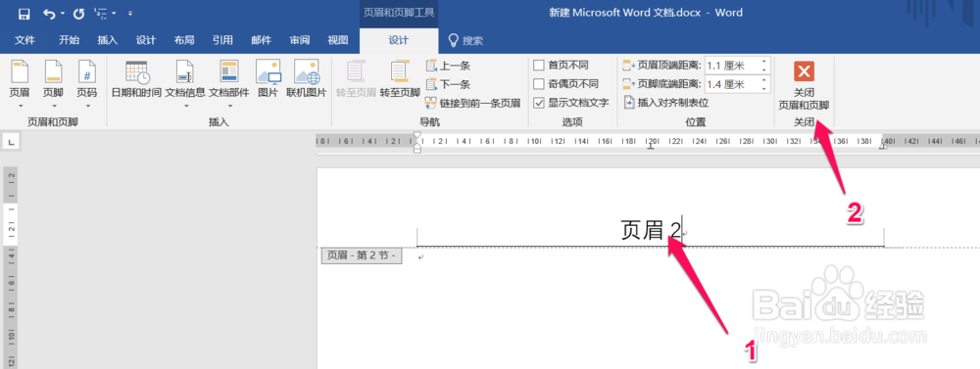The image size is (980, 369).
Task: Insert 日期和时间 (Date and Time)
Action: click(x=137, y=80)
